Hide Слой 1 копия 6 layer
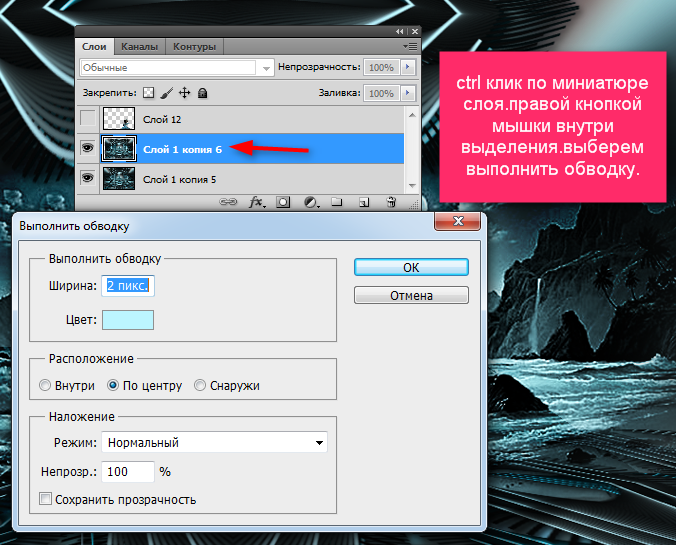Screen dimensions: 676x545 pyautogui.click(x=88, y=148)
